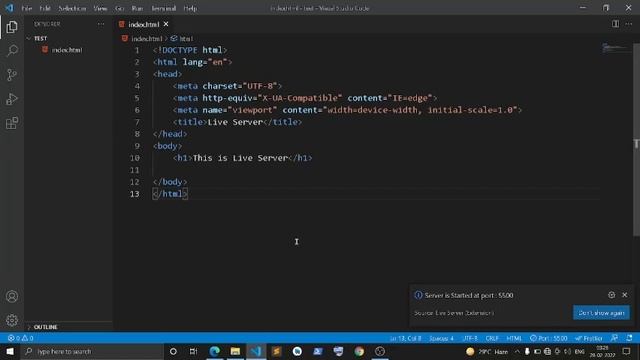This screenshot has height=360, width=640.
Task: Click the Split Editor icon
Action: click(615, 24)
